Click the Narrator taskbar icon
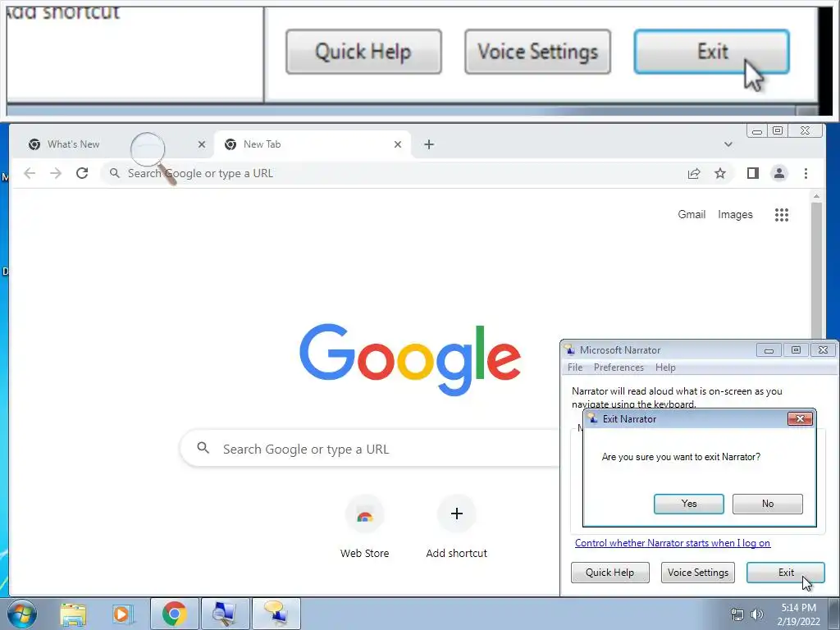The image size is (840, 630). point(276,614)
